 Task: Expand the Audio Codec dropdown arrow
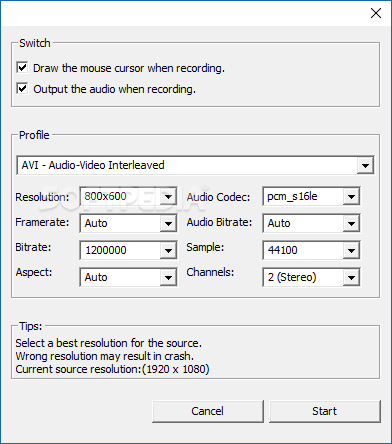click(351, 196)
